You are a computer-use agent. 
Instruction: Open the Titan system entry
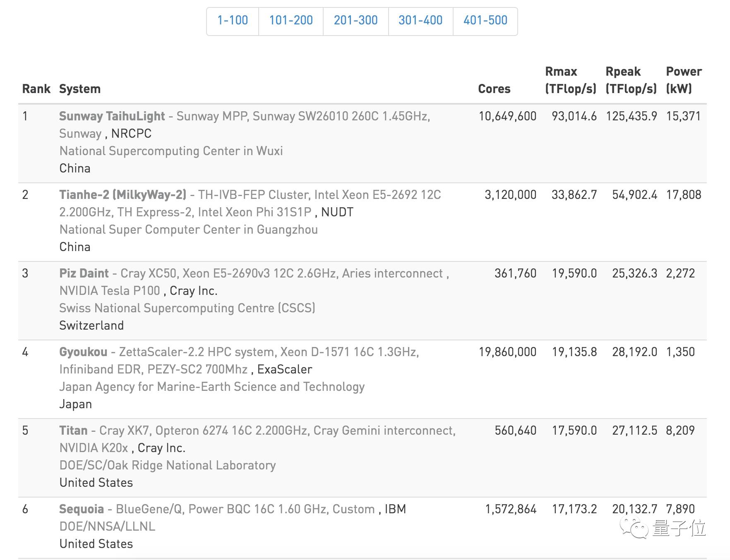coord(73,431)
